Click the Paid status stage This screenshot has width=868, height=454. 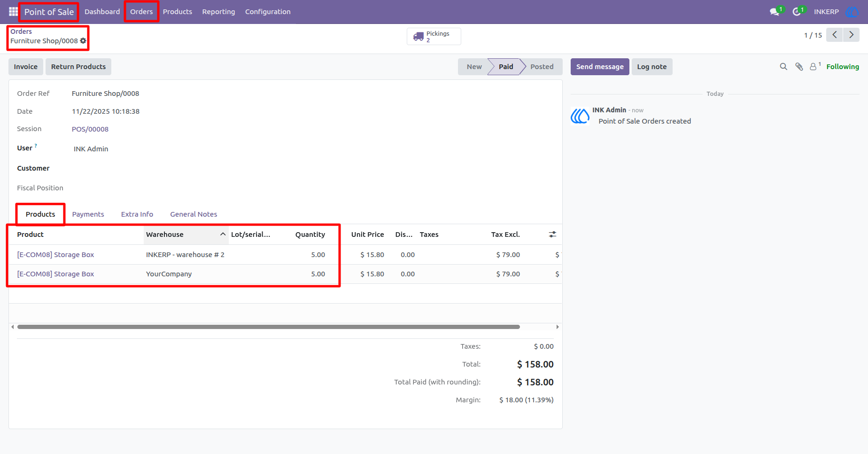tap(506, 67)
